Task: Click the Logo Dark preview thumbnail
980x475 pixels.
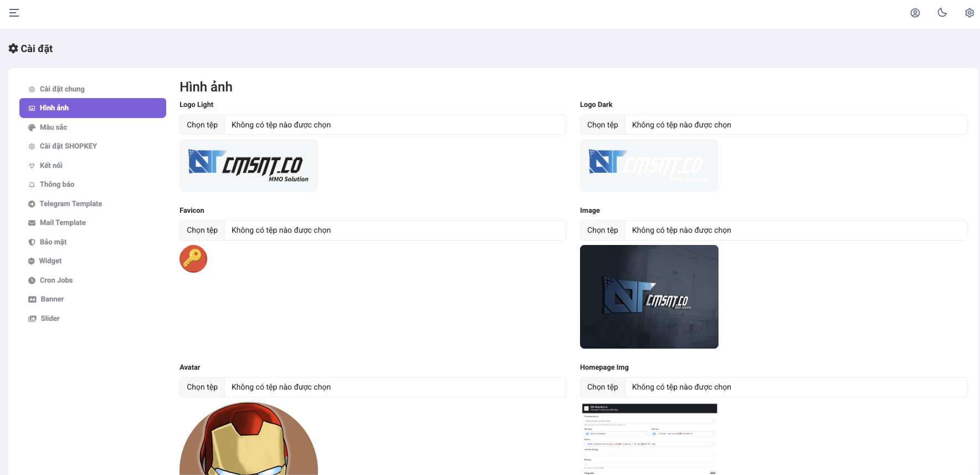Action: coord(649,165)
